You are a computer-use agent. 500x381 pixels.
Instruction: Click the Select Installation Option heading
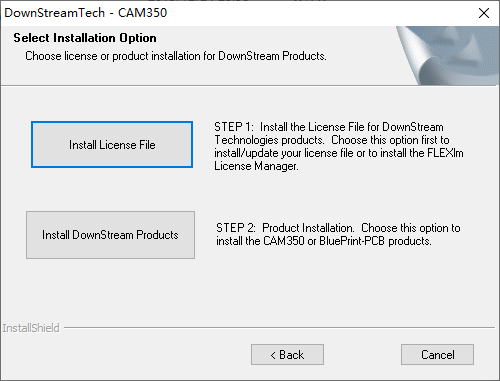click(85, 38)
